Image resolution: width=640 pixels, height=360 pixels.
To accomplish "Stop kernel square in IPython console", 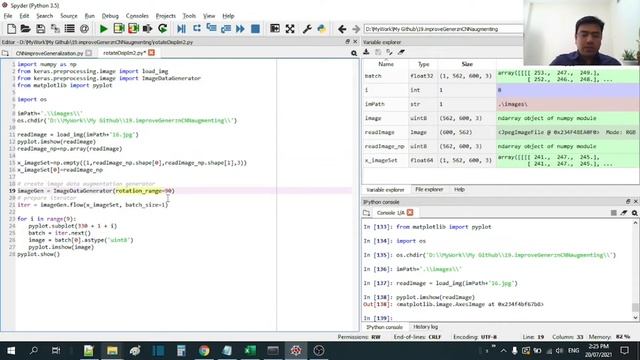I will click(613, 213).
